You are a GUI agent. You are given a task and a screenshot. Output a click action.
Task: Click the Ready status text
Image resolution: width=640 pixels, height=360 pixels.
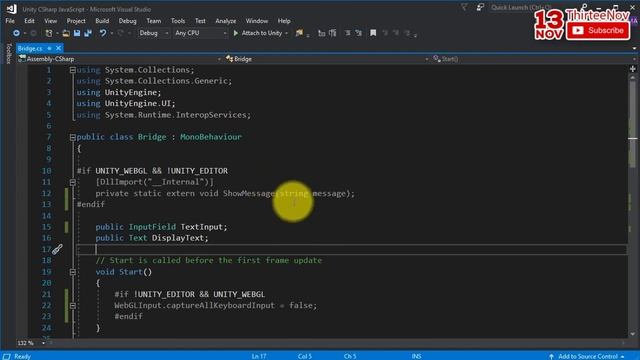pyautogui.click(x=22, y=356)
